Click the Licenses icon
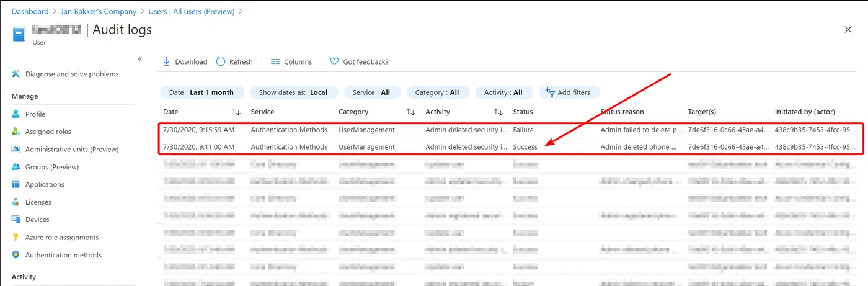Viewport: 868px width, 286px height. [x=15, y=202]
